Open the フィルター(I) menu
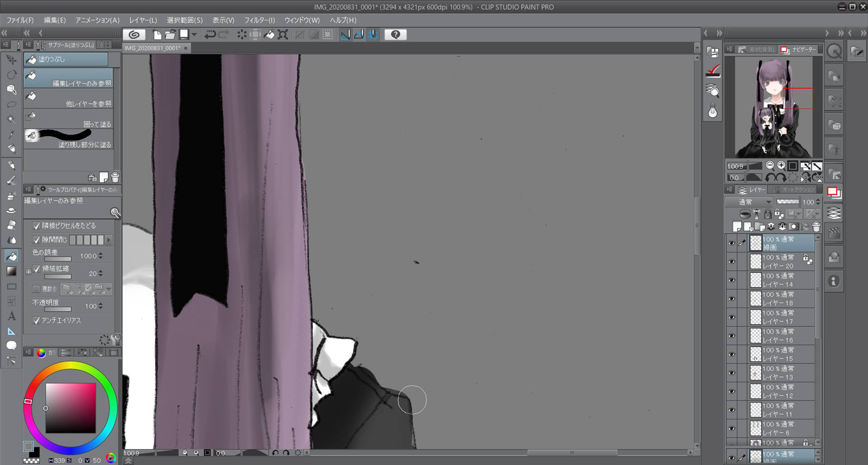 click(x=259, y=20)
